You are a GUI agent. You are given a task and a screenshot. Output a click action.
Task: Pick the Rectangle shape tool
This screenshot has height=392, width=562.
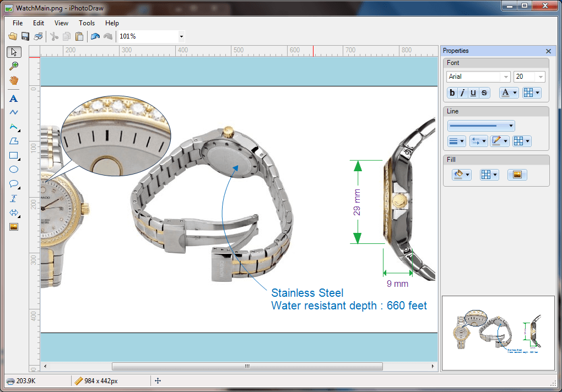tap(14, 155)
